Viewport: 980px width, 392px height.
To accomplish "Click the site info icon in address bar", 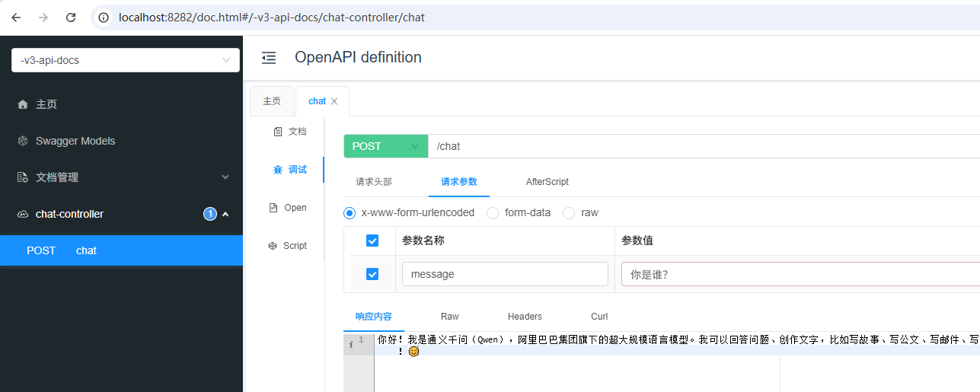I will click(104, 18).
